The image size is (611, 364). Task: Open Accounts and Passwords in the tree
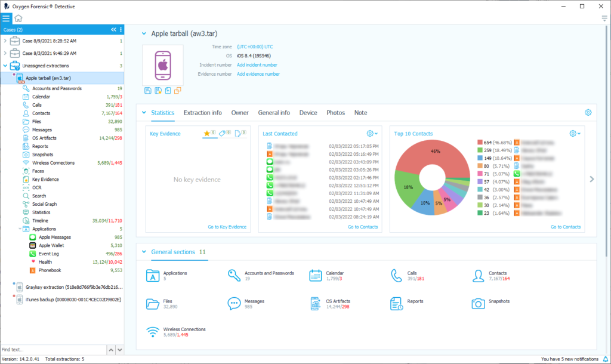coord(57,88)
